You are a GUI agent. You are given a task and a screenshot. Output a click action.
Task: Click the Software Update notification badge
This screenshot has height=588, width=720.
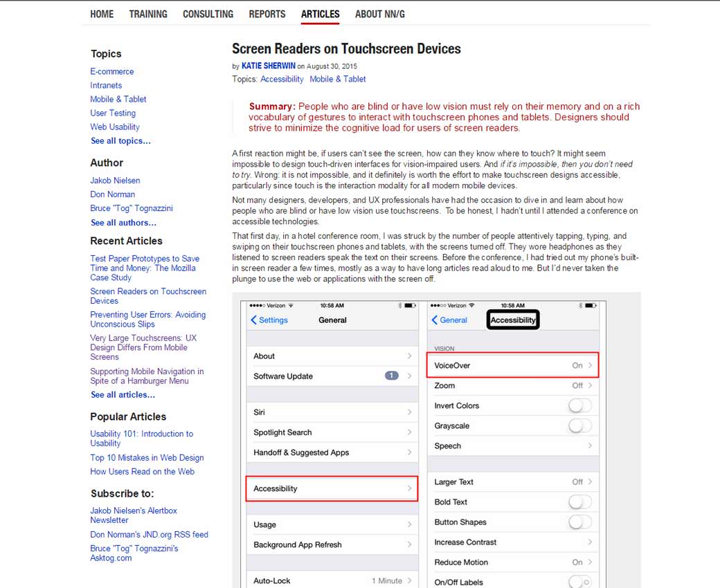tap(392, 376)
